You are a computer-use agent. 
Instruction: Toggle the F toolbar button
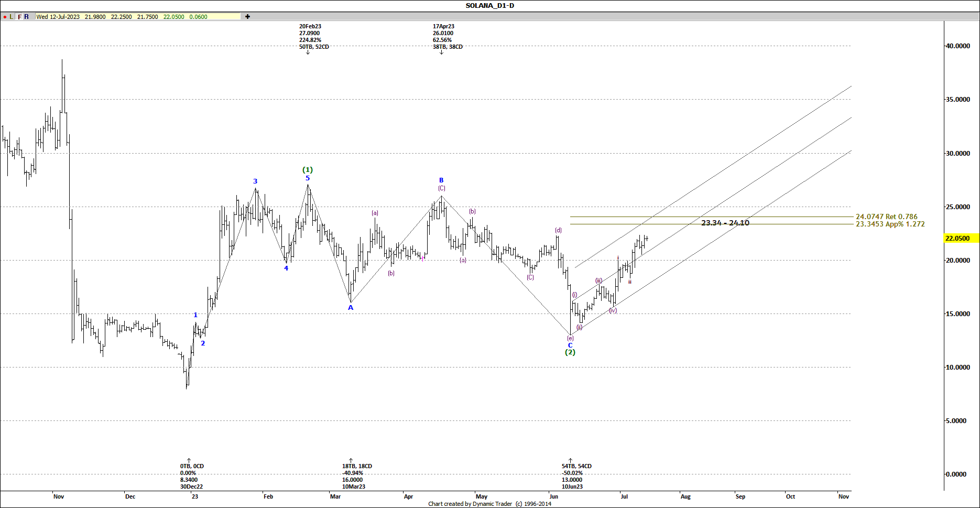pos(20,17)
